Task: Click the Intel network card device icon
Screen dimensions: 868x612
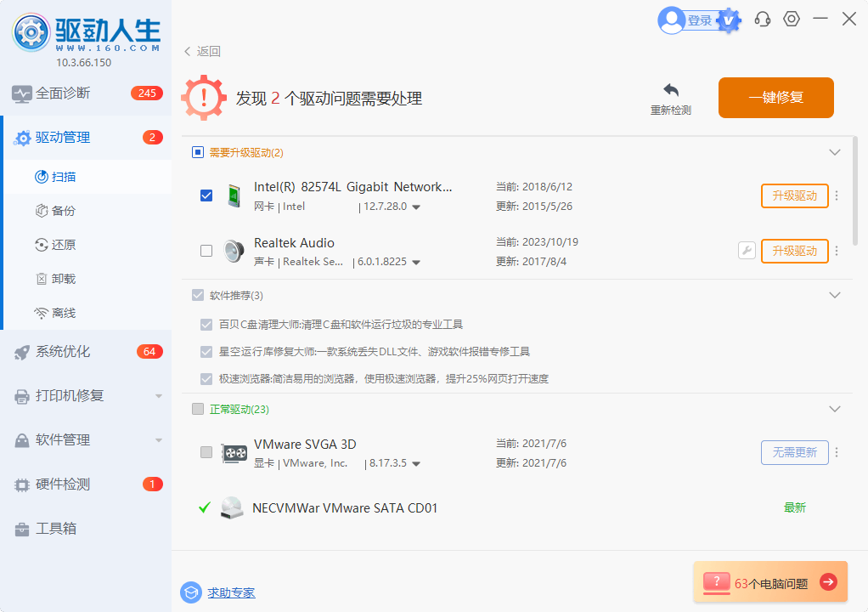Action: tap(234, 196)
